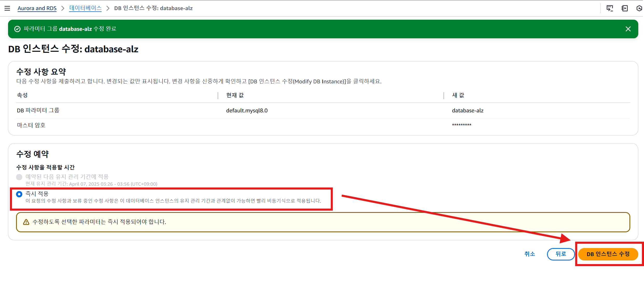Open the 데이터베이스 breadcrumb link
Viewport: 644px width, 290px height.
[85, 8]
